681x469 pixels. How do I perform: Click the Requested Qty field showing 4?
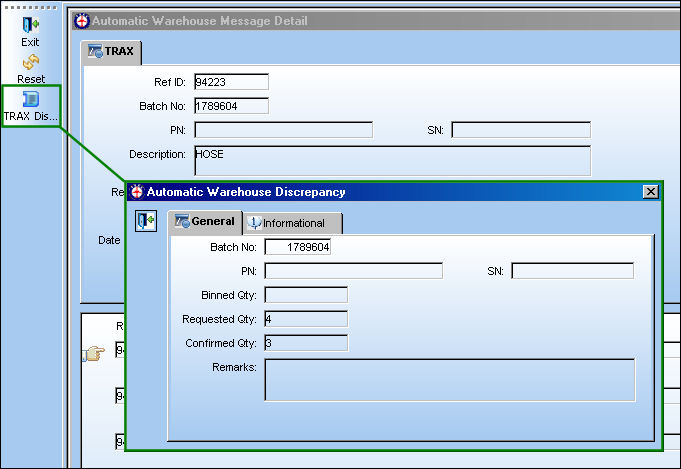[x=306, y=319]
